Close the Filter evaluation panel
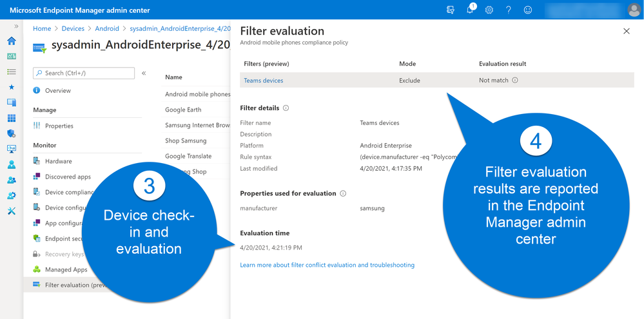The height and width of the screenshot is (319, 644). tap(627, 31)
